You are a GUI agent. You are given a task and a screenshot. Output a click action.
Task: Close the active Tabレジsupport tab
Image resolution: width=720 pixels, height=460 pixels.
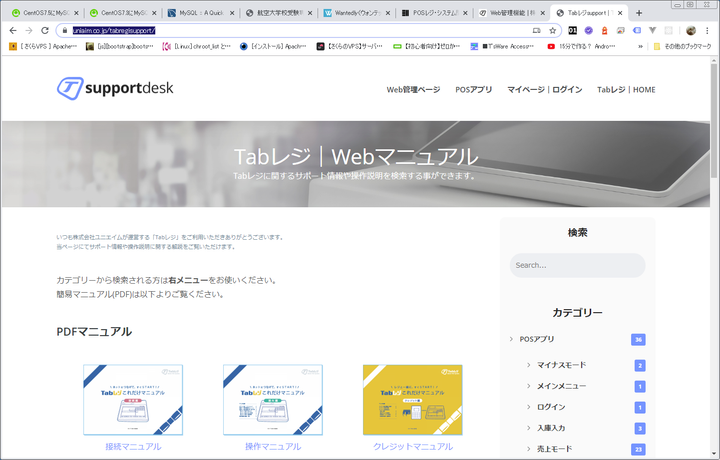pyautogui.click(x=620, y=13)
